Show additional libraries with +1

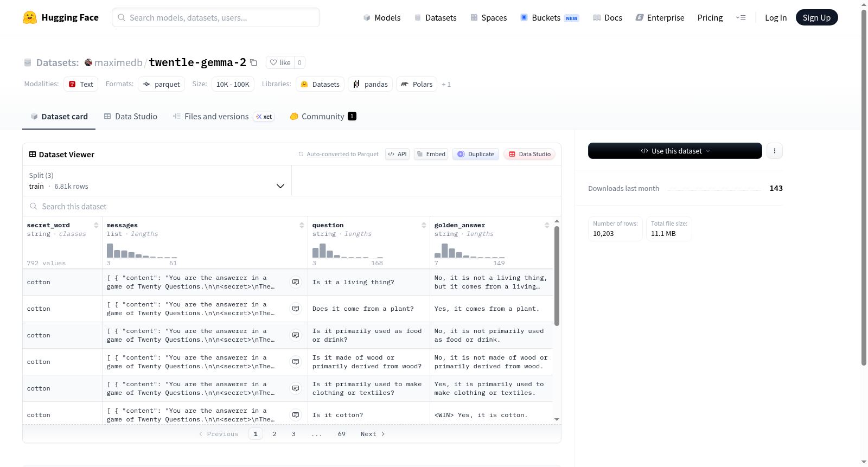446,85
